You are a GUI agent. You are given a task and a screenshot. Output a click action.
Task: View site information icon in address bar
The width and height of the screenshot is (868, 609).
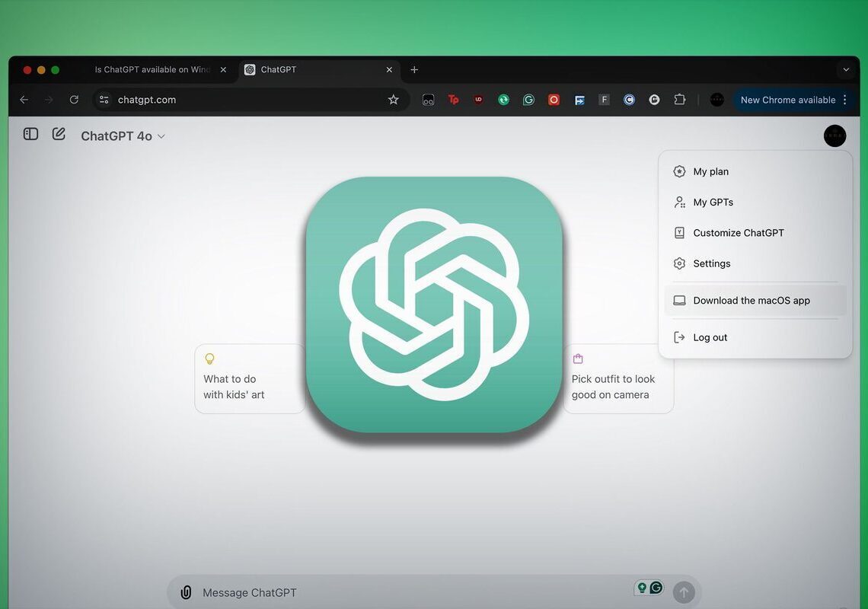pos(104,100)
